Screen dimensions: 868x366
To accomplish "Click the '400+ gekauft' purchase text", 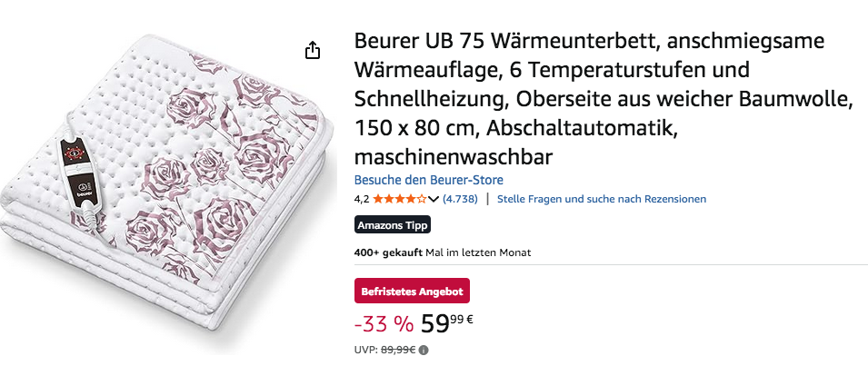I will 389,253.
